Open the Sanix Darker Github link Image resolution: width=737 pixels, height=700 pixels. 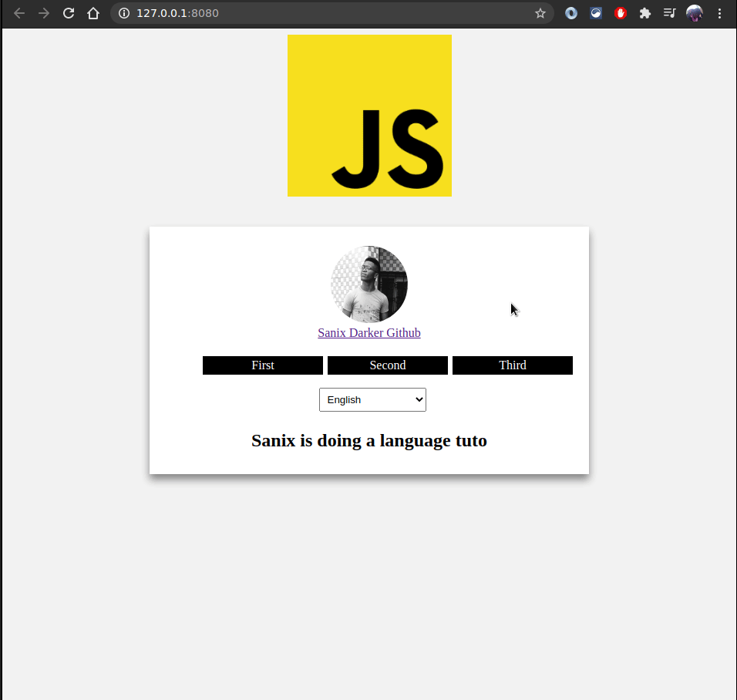coord(369,333)
